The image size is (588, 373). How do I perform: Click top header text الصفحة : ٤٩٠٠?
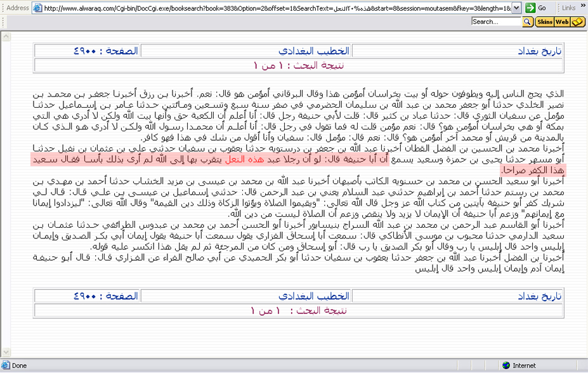(106, 51)
